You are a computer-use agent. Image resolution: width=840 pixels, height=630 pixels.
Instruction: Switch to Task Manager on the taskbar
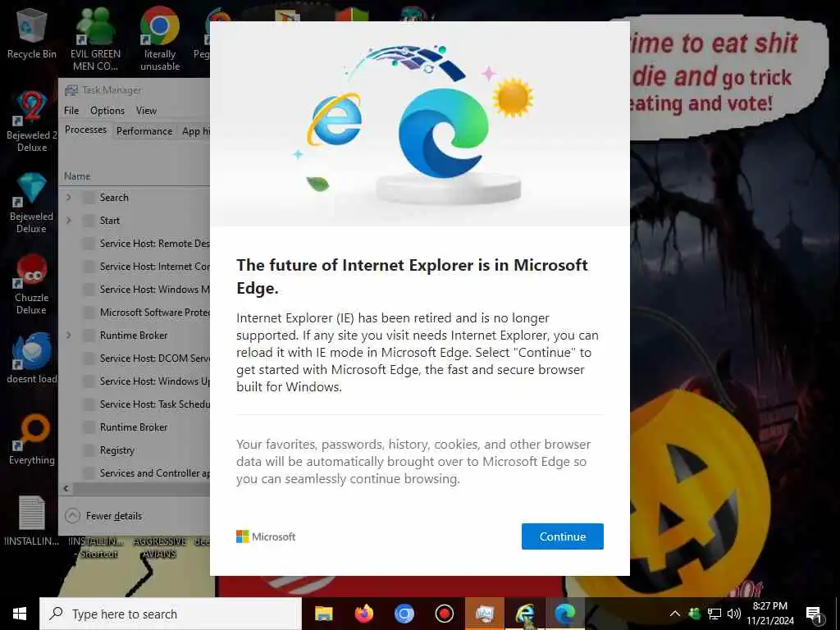tap(484, 614)
